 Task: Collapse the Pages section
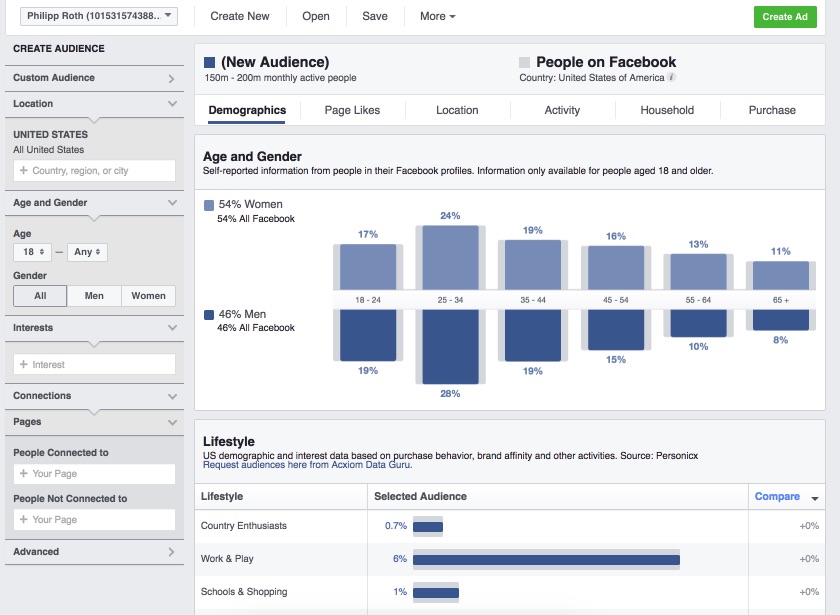[94, 422]
